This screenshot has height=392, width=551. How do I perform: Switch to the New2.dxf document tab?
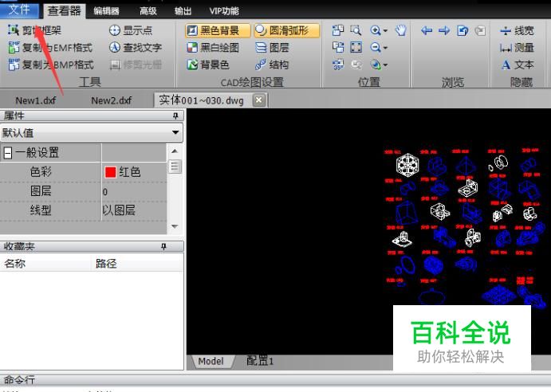coord(111,100)
